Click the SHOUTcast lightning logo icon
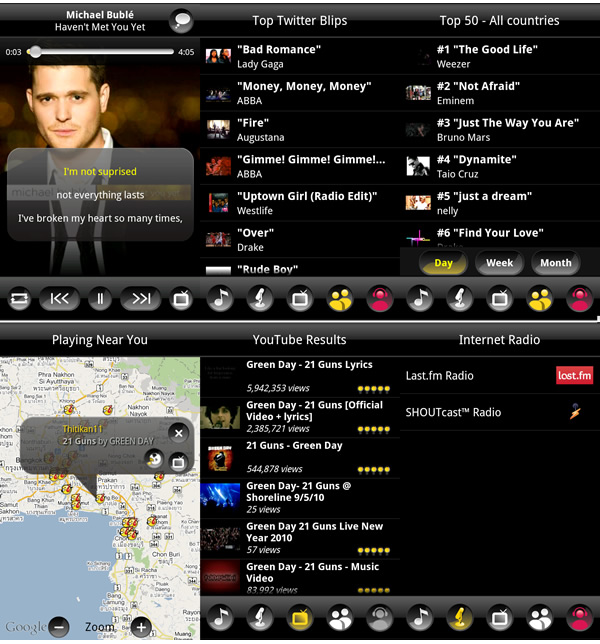The height and width of the screenshot is (644, 600). point(575,412)
